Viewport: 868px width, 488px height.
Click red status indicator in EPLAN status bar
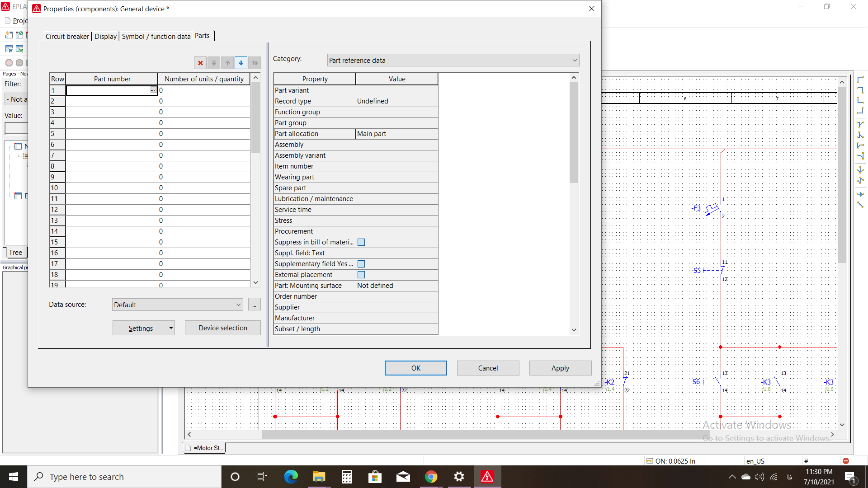pyautogui.click(x=845, y=461)
